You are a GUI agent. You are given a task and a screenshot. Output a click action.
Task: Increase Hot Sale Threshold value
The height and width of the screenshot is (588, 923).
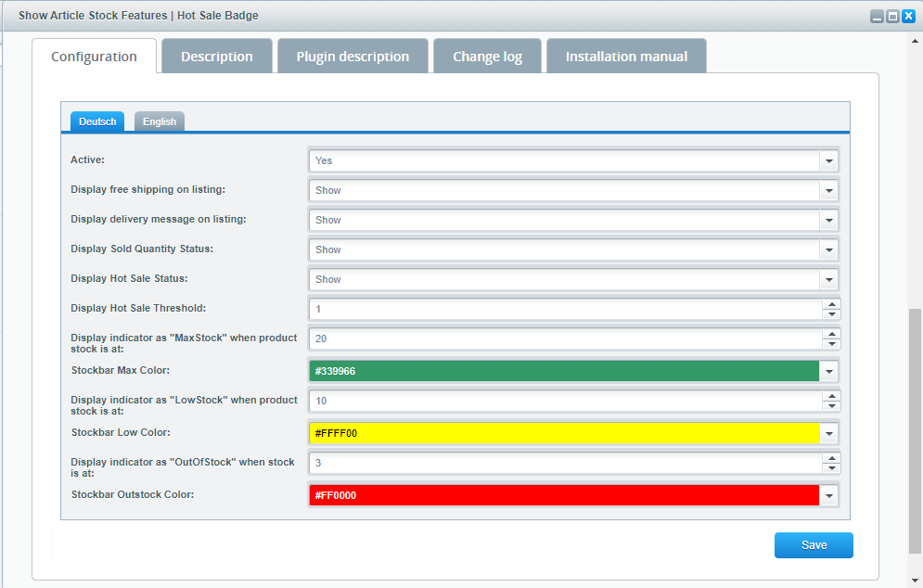[832, 304]
